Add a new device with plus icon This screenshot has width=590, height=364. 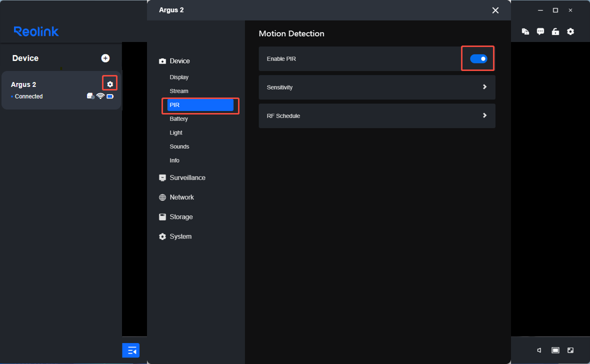click(105, 58)
